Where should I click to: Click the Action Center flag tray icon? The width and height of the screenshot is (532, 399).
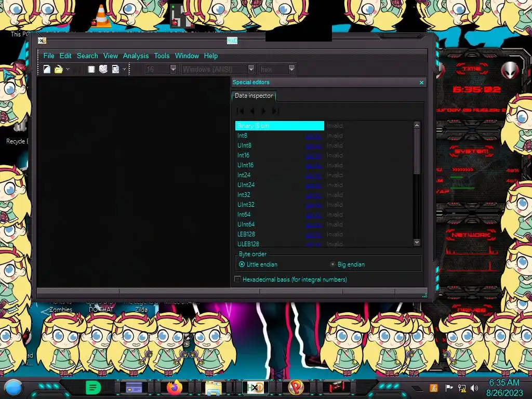click(x=449, y=388)
